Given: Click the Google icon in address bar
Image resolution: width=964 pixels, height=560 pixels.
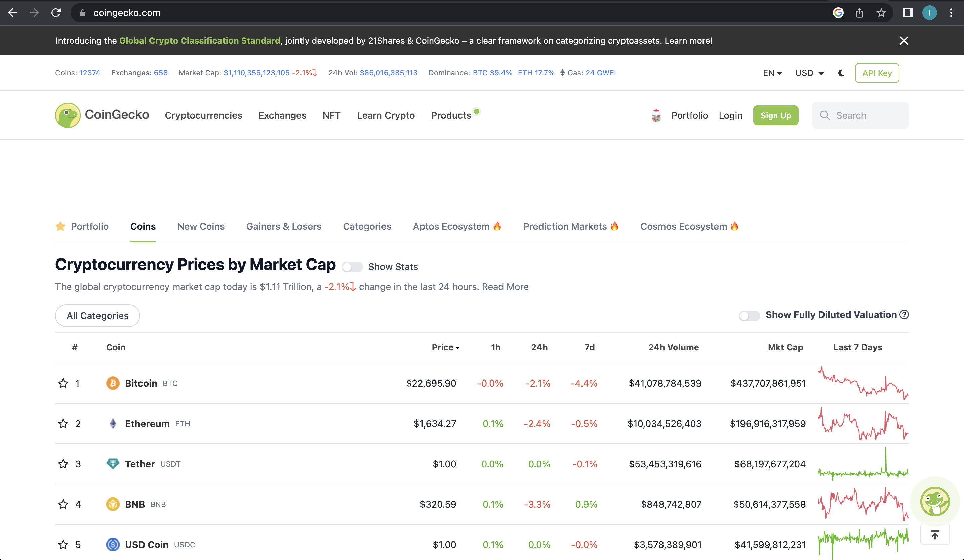Looking at the screenshot, I should [x=838, y=13].
